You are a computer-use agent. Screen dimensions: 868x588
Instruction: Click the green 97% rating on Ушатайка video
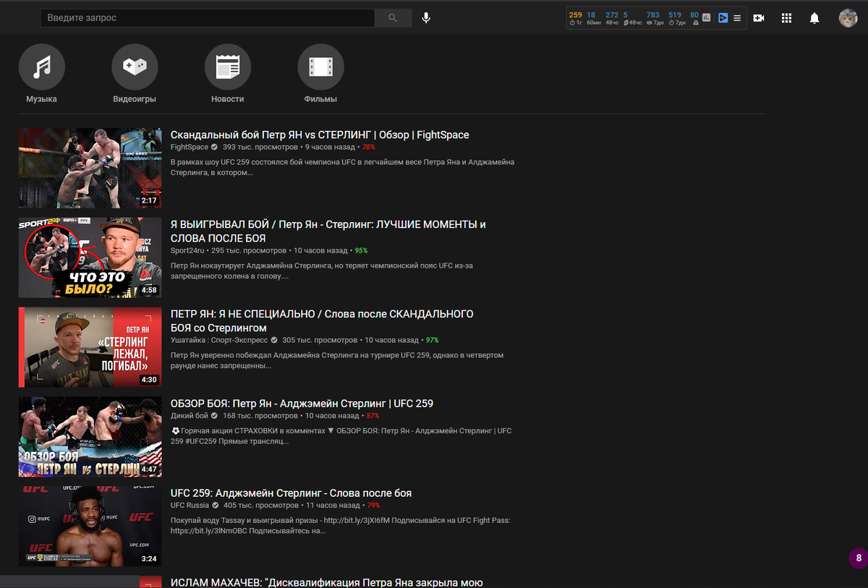click(x=432, y=340)
